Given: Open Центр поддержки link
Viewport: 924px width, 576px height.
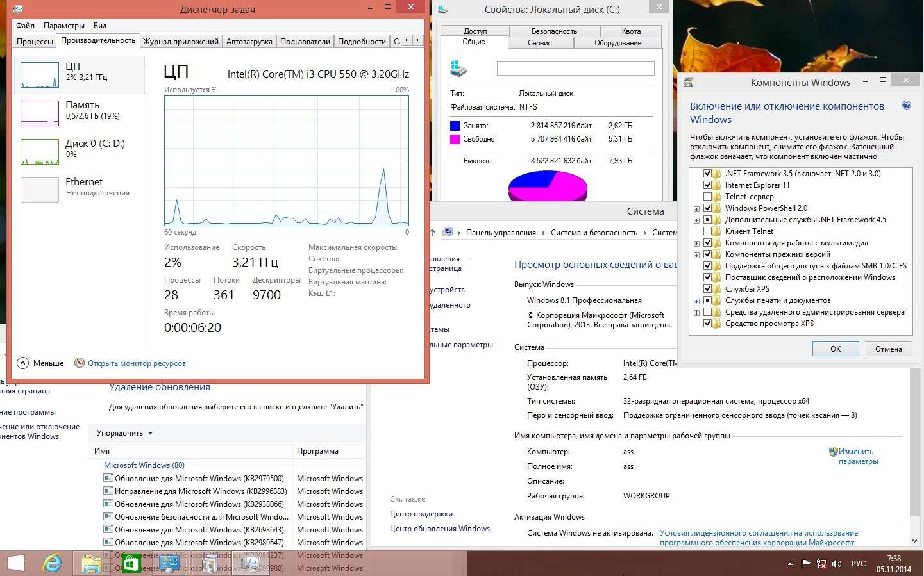Looking at the screenshot, I should pos(421,514).
